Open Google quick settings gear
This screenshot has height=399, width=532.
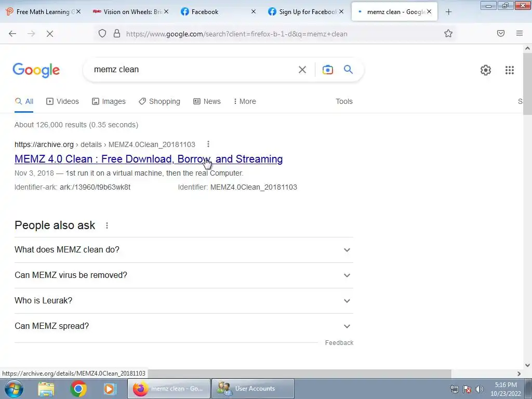486,70
